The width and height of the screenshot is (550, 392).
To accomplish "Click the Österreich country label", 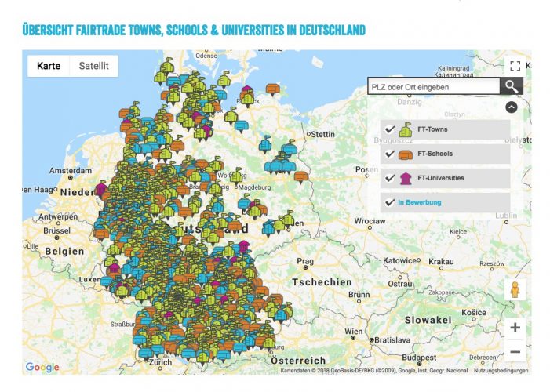I will [x=298, y=361].
